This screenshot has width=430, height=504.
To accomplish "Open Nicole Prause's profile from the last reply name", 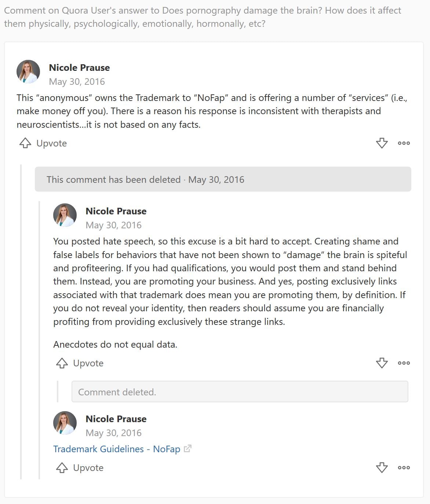I will coord(116,419).
